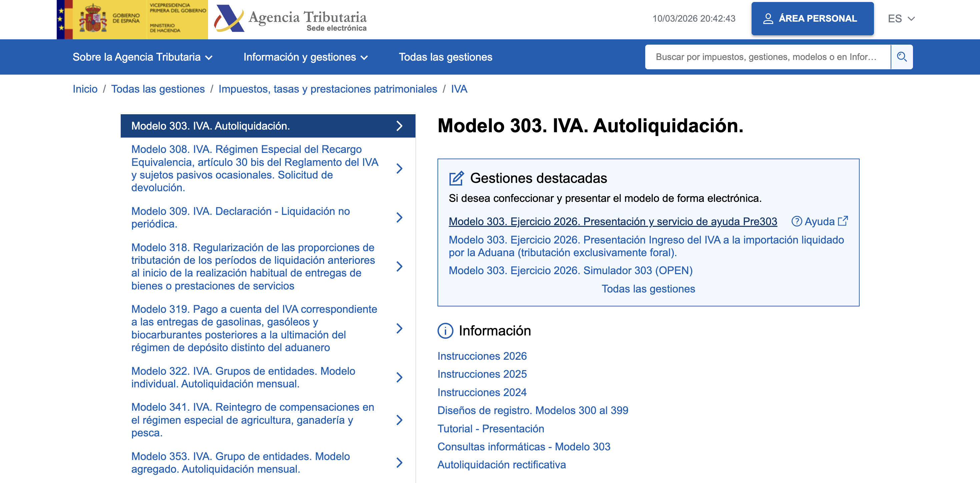Open Modelo 319 Pago a cuenta sidebar link
Screen dimensions: 980x483
tap(254, 328)
